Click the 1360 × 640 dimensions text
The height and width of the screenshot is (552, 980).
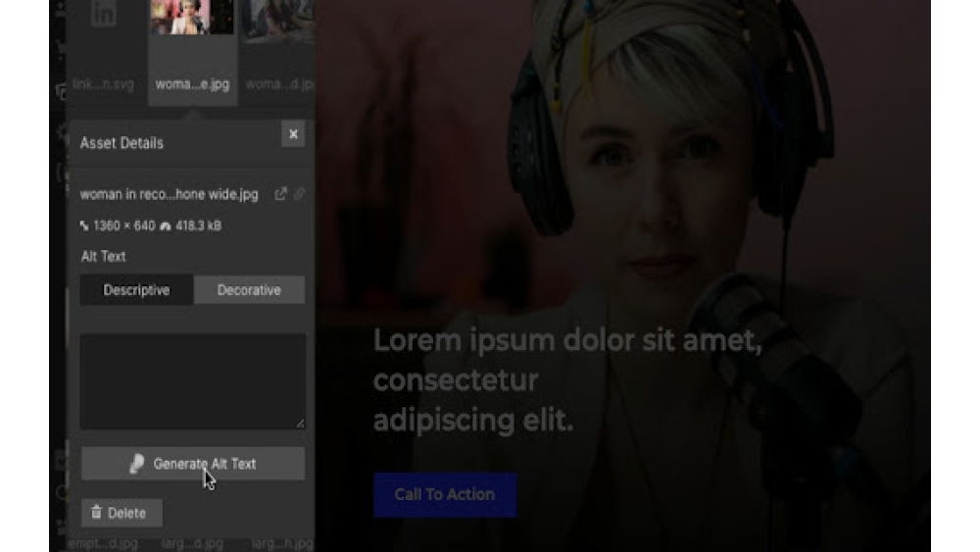pyautogui.click(x=123, y=226)
